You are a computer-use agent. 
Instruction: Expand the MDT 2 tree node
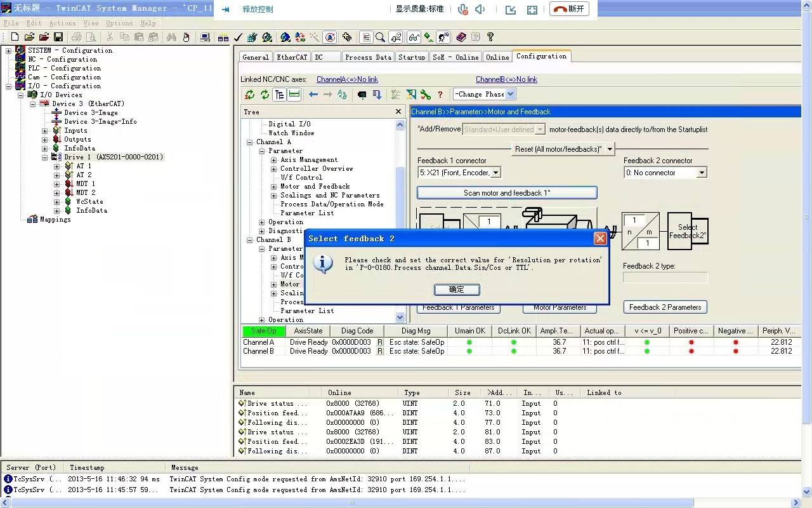pyautogui.click(x=56, y=192)
